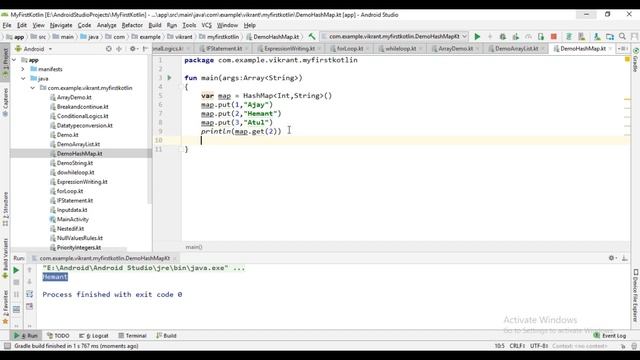Open the AVD Manager icon in toolbar
This screenshot has width=640, height=360.
tap(582, 37)
